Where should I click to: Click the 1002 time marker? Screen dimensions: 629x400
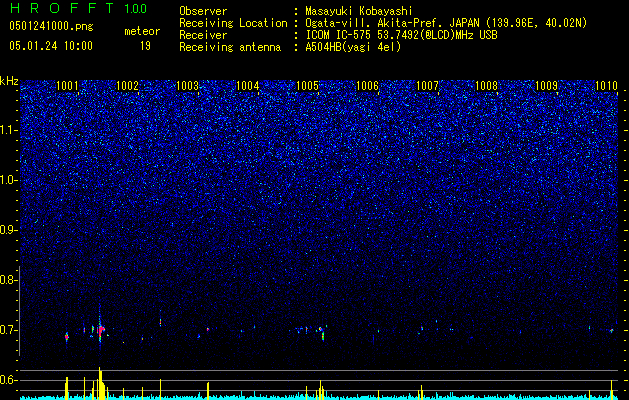(x=127, y=85)
